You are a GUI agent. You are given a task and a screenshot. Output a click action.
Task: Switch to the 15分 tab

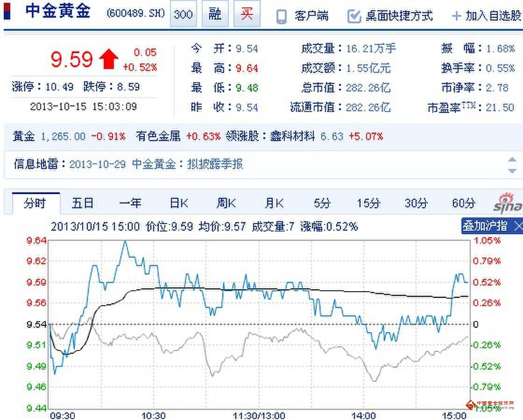point(368,203)
